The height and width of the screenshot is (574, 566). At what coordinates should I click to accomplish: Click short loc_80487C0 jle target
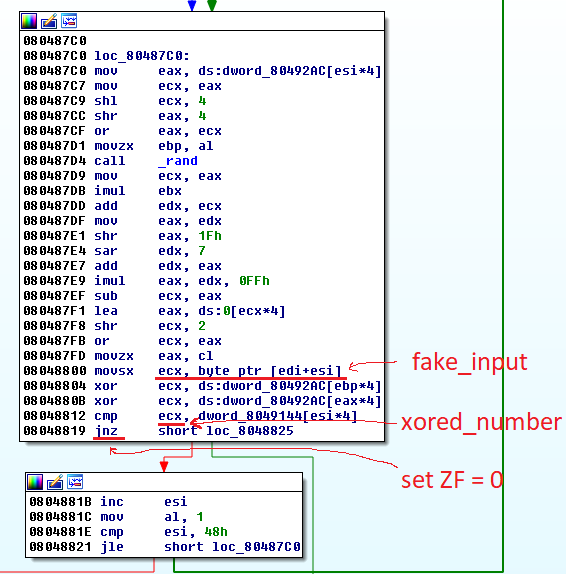click(x=232, y=547)
